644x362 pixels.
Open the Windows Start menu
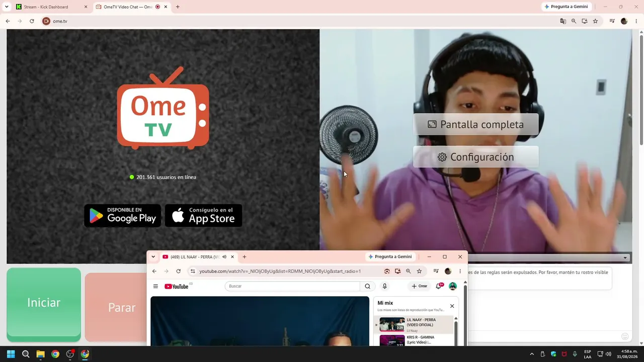(11, 354)
